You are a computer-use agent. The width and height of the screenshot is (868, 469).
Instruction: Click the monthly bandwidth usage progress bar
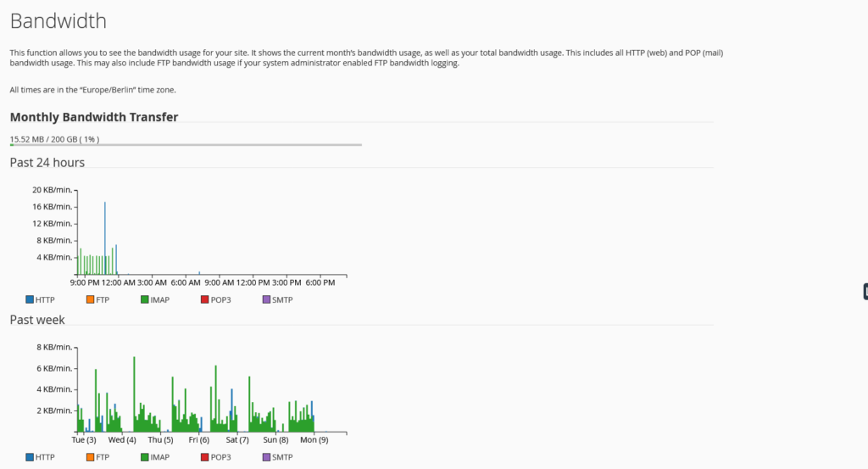coord(186,145)
